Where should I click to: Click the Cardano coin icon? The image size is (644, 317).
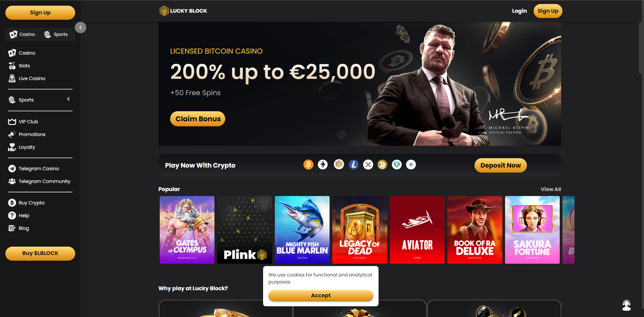click(411, 165)
